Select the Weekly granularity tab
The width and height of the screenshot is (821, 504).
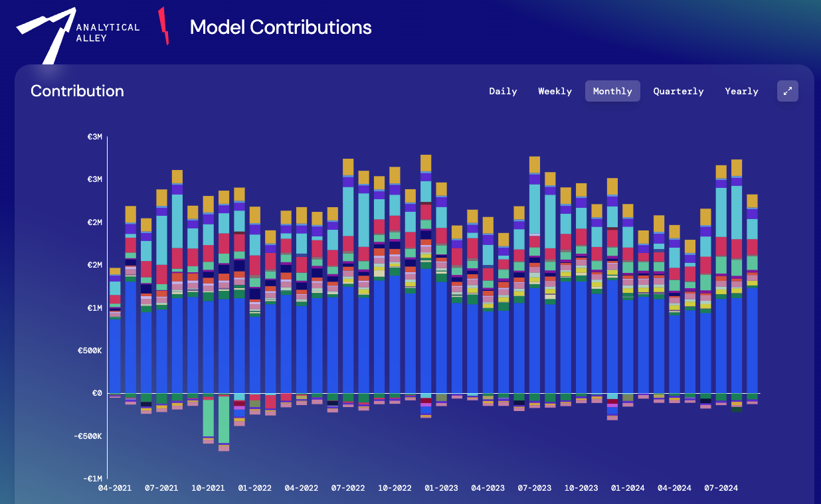click(555, 91)
